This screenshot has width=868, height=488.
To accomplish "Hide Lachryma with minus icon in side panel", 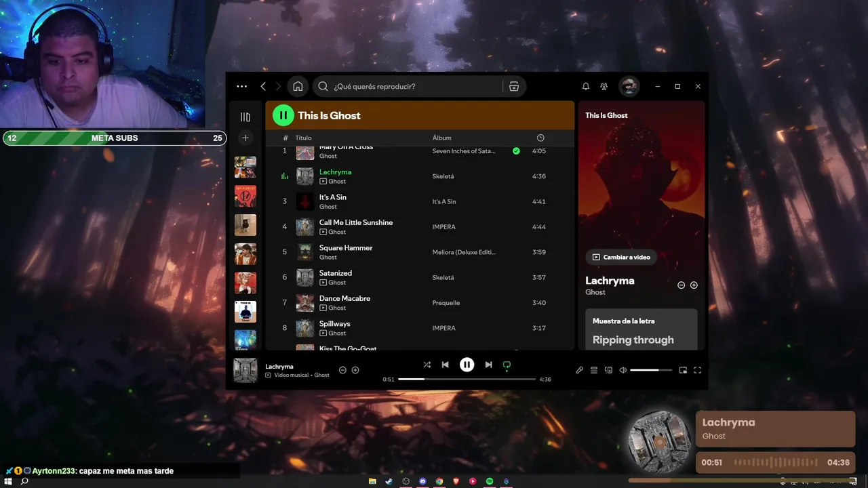I will (x=682, y=285).
